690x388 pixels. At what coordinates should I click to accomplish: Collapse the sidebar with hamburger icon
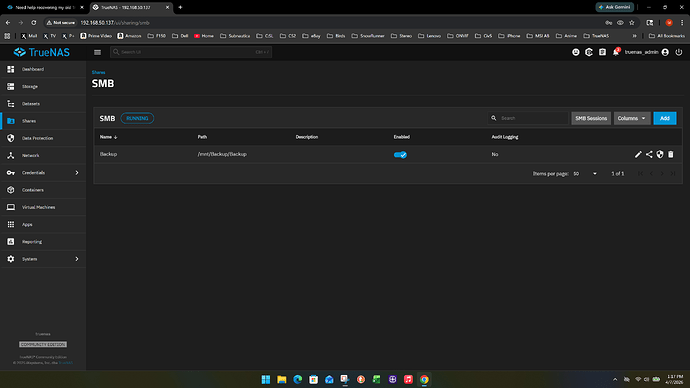[x=97, y=52]
